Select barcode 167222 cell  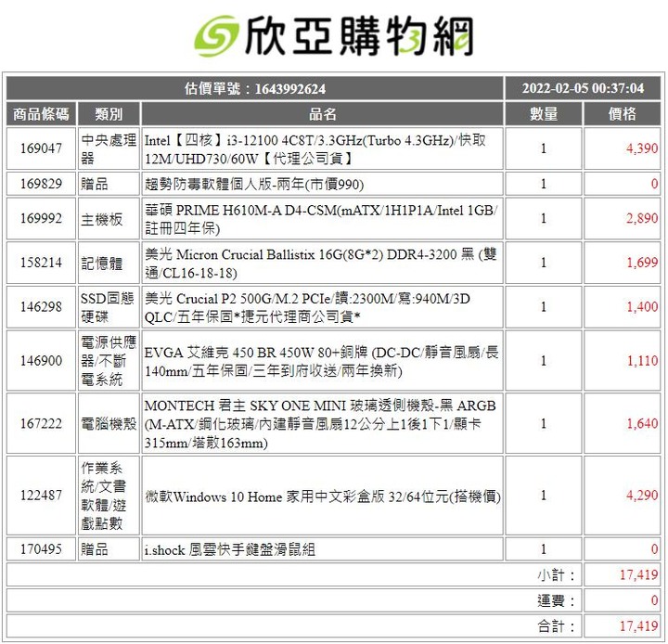pyautogui.click(x=41, y=423)
